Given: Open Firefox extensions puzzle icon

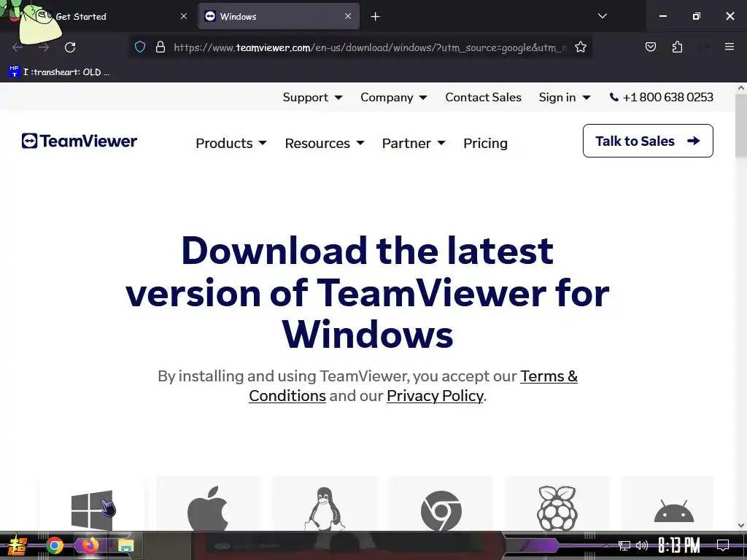Looking at the screenshot, I should click(677, 47).
